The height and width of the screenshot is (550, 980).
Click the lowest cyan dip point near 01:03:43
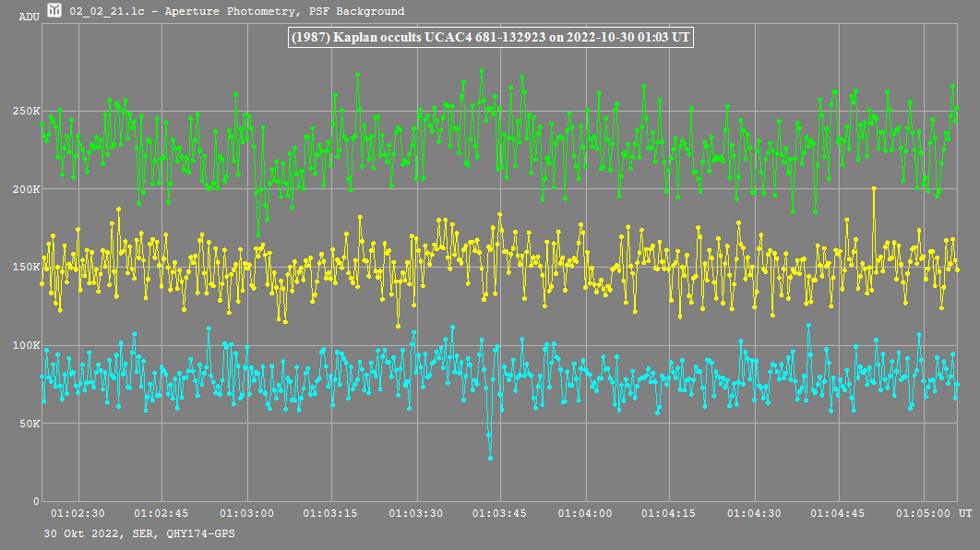tap(490, 458)
